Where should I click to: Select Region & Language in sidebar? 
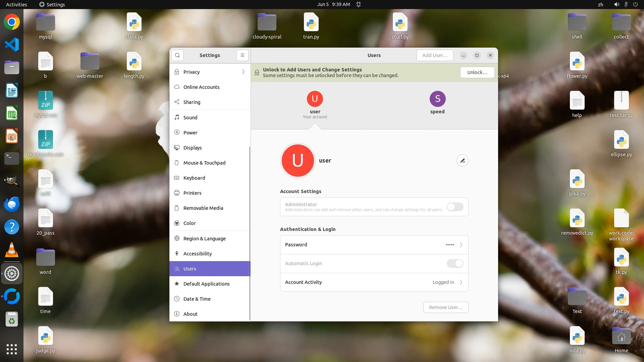point(204,239)
